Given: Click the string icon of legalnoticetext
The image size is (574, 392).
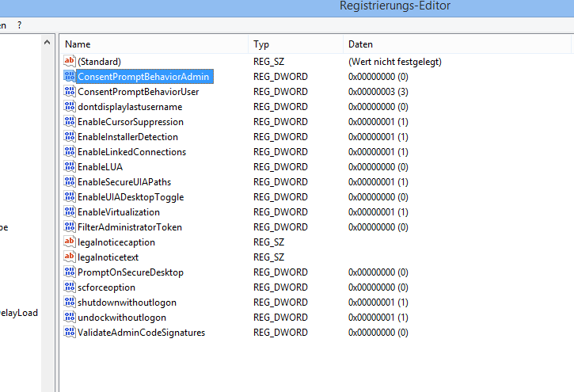Looking at the screenshot, I should [69, 257].
